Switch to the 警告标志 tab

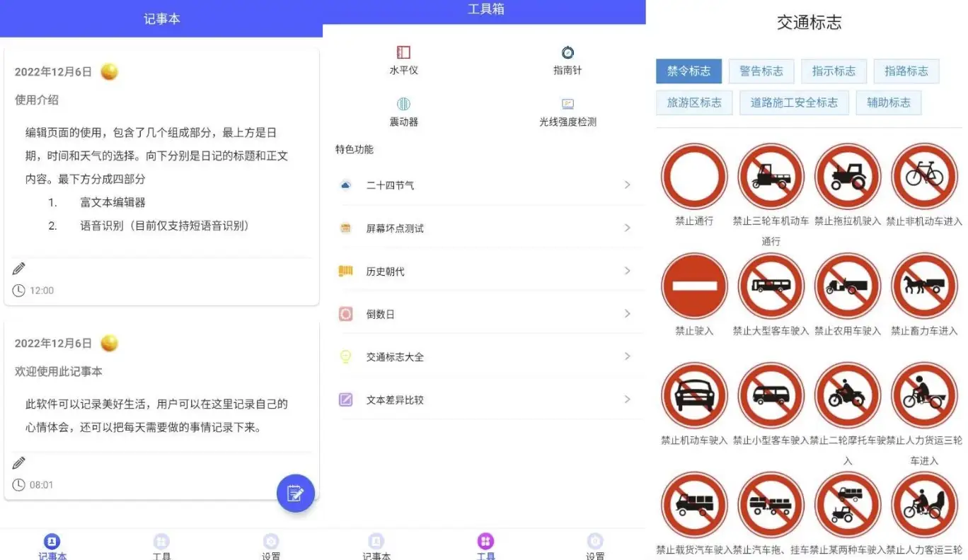click(x=761, y=71)
